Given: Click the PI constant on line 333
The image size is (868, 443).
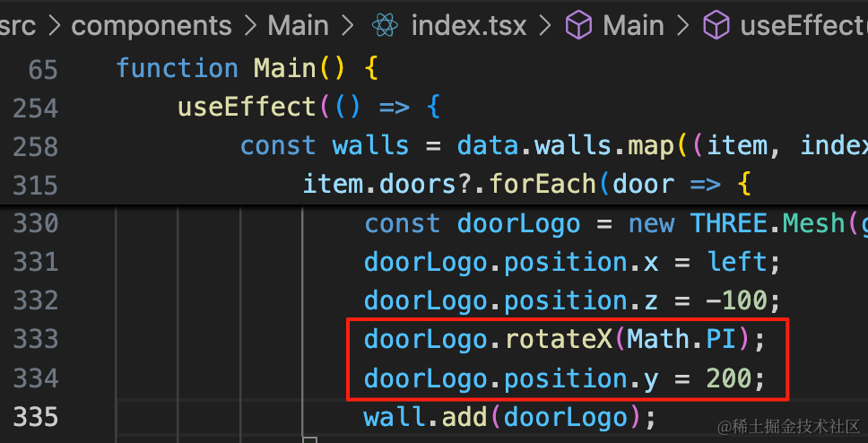Looking at the screenshot, I should 720,339.
